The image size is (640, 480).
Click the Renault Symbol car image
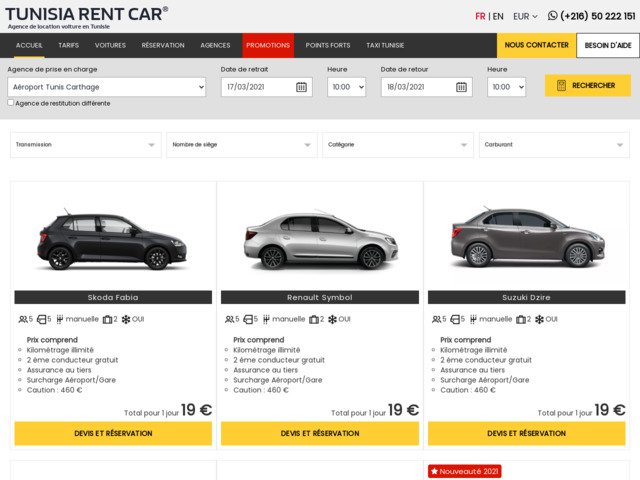[320, 240]
